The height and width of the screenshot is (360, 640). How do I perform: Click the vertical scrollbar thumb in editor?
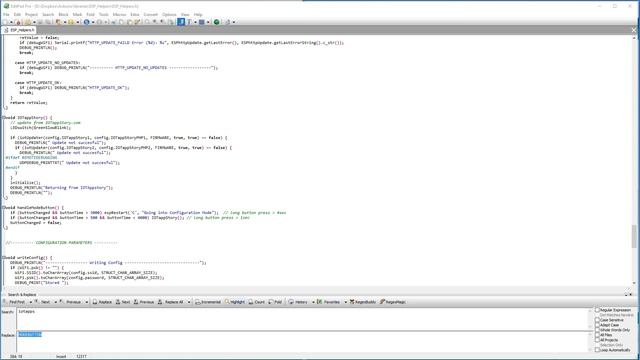[634, 236]
